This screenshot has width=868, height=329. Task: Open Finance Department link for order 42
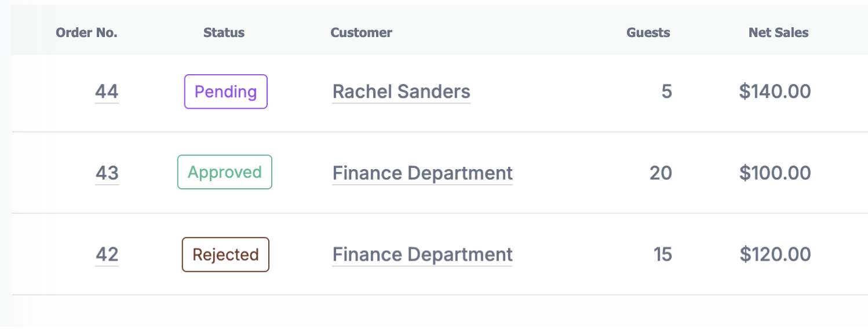[422, 254]
